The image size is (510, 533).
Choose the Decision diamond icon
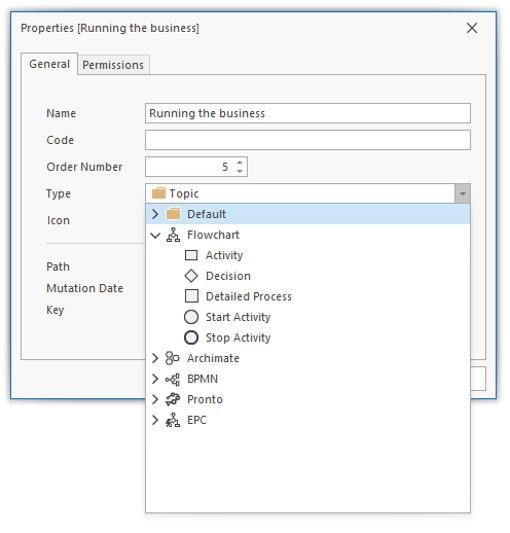click(191, 276)
